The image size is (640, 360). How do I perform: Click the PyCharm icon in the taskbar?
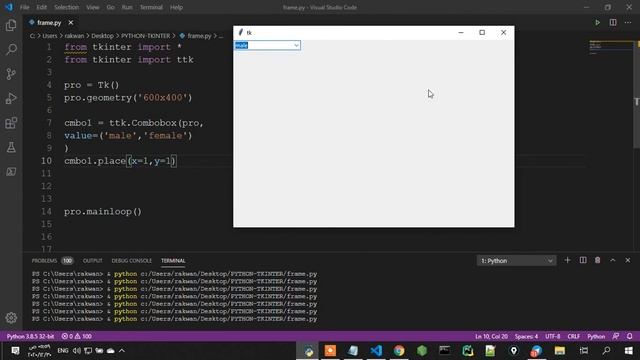click(467, 351)
